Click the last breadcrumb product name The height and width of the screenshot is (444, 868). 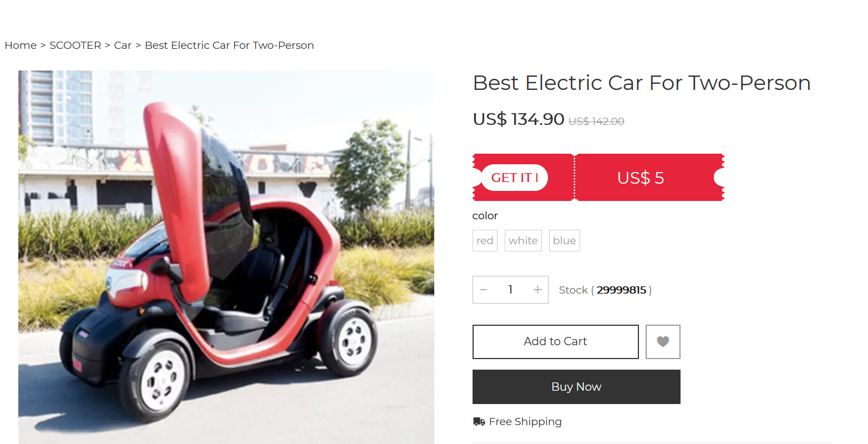coord(229,46)
